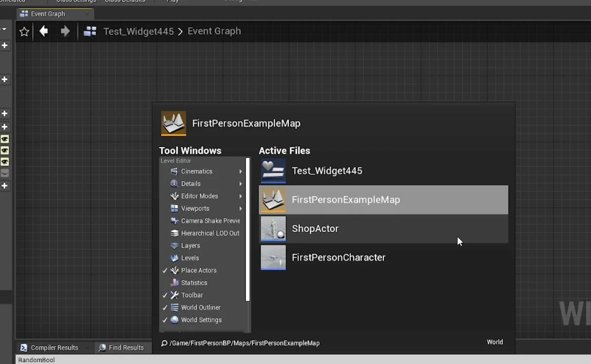Viewport: 591px width, 364px height.
Task: Click the star favorite icon in the navigation bar
Action: (24, 31)
